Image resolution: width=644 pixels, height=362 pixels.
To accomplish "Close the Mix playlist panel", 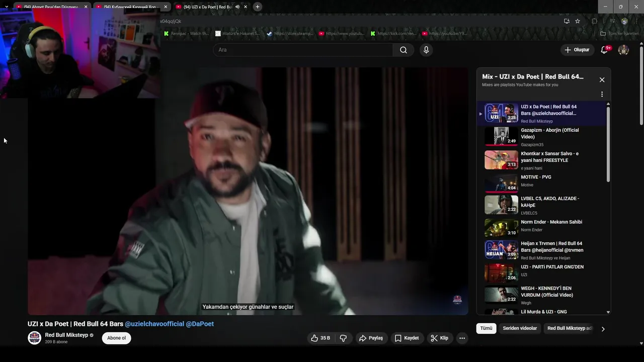I will pos(602,79).
